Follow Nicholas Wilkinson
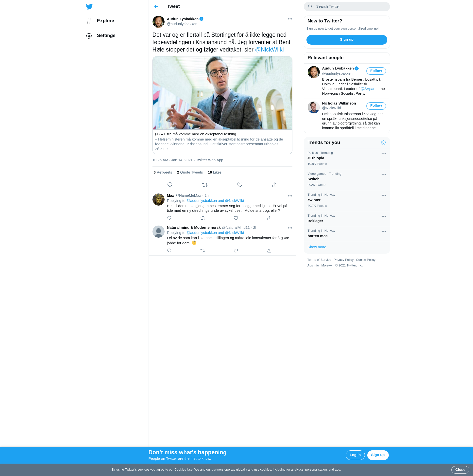The height and width of the screenshot is (476, 473). (x=376, y=106)
